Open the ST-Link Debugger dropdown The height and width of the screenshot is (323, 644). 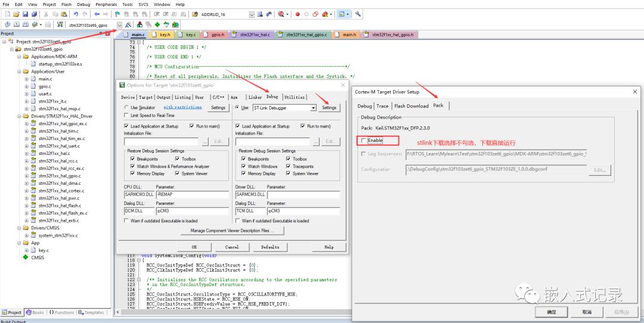click(314, 108)
